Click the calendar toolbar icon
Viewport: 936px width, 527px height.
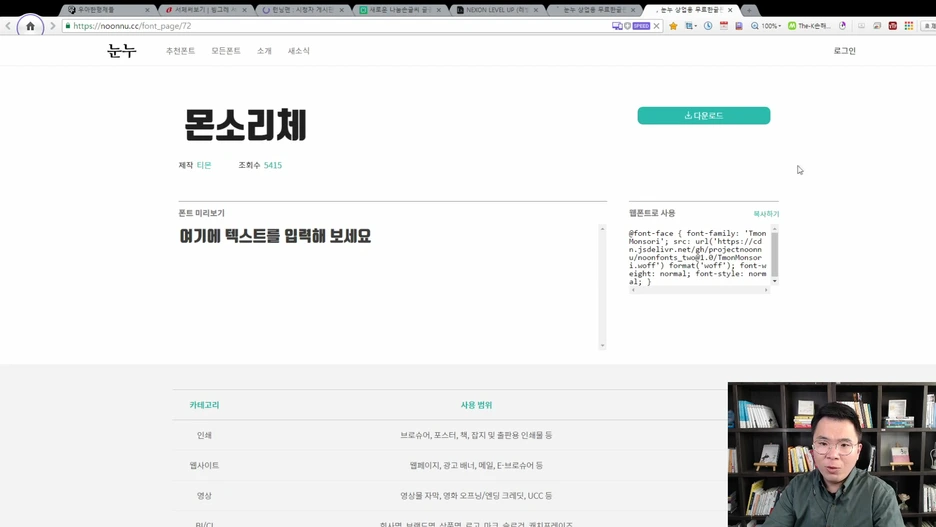(723, 26)
